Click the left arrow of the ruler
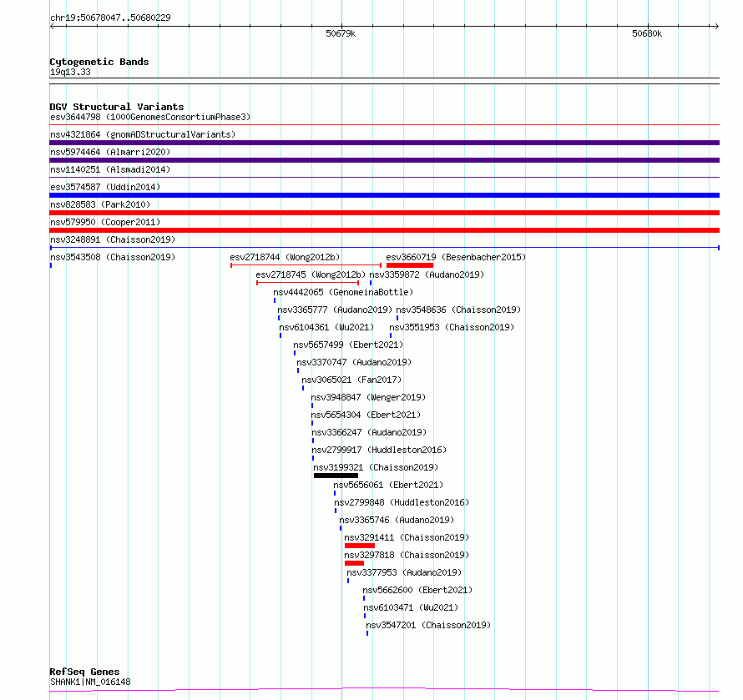 coord(52,27)
